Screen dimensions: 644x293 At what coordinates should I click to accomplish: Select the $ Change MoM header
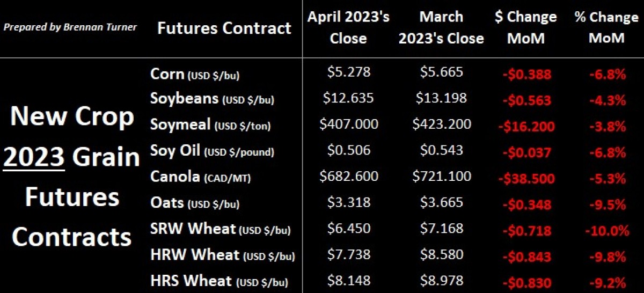[525, 27]
